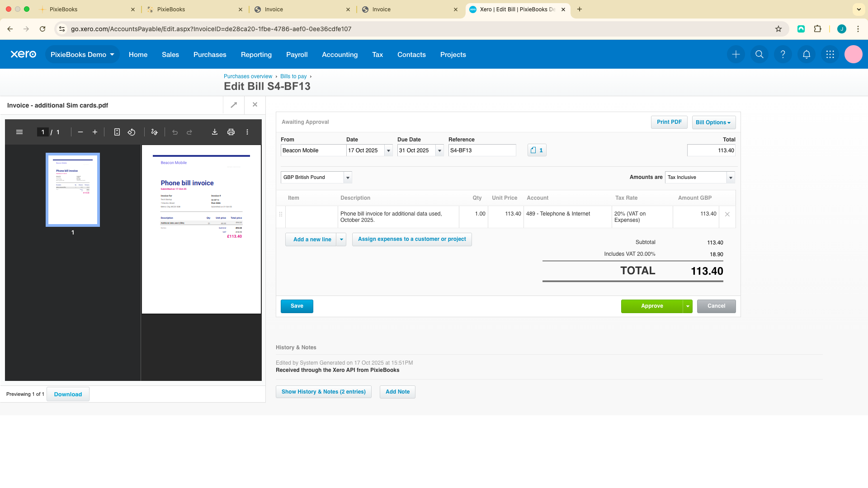Image resolution: width=868 pixels, height=488 pixels.
Task: Click the Reference input field
Action: [x=481, y=150]
